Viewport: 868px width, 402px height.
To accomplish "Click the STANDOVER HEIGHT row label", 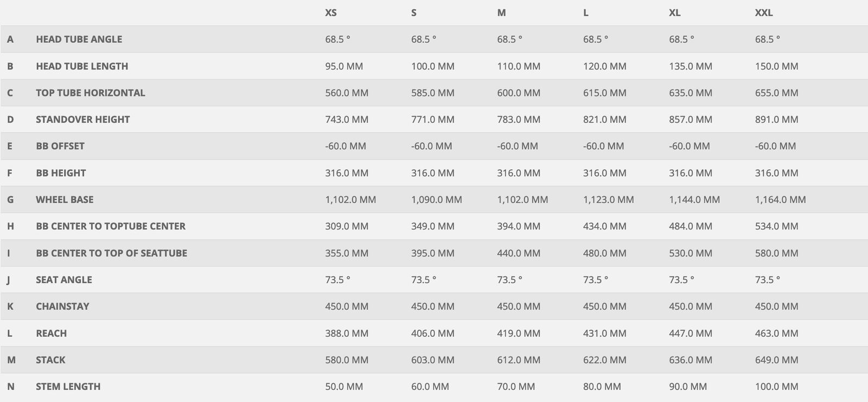I will pos(82,119).
